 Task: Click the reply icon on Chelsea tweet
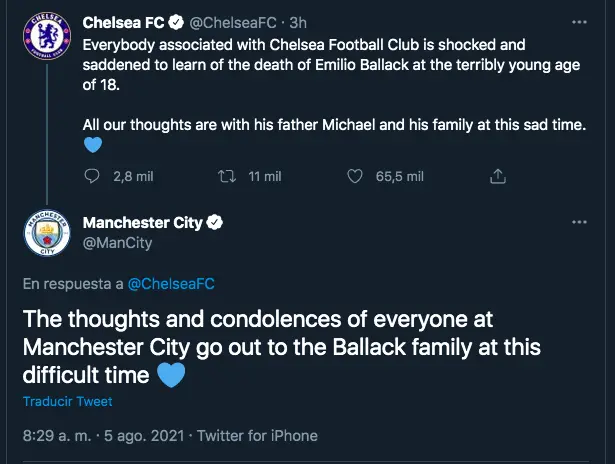92,176
